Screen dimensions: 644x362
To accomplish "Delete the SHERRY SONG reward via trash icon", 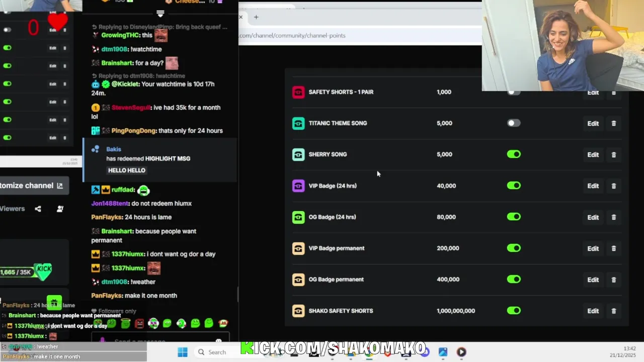I will click(x=614, y=155).
